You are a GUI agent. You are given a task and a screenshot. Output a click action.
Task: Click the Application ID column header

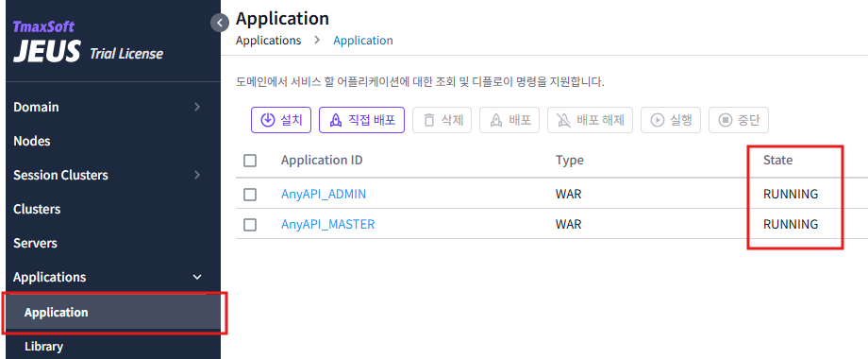tap(322, 161)
